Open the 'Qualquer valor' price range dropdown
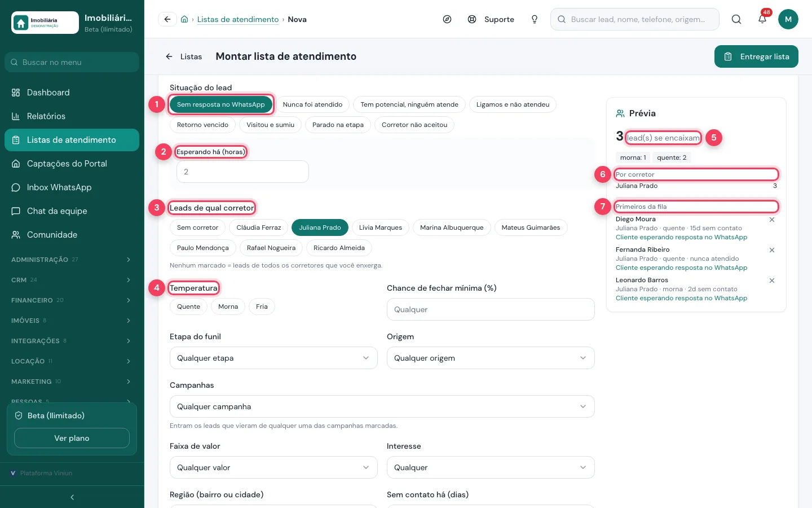812x508 pixels. tap(273, 467)
